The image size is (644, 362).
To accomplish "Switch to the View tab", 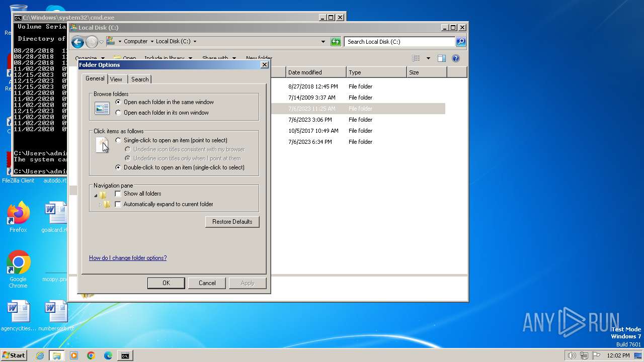I will (x=116, y=79).
